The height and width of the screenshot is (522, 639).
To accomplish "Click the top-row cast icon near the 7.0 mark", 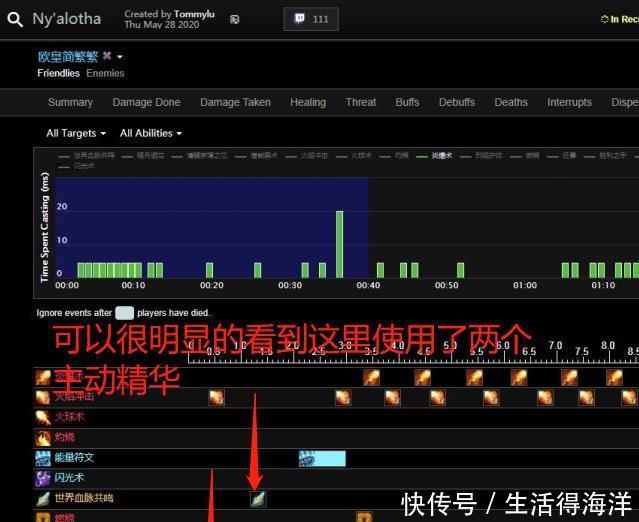I will coord(569,377).
